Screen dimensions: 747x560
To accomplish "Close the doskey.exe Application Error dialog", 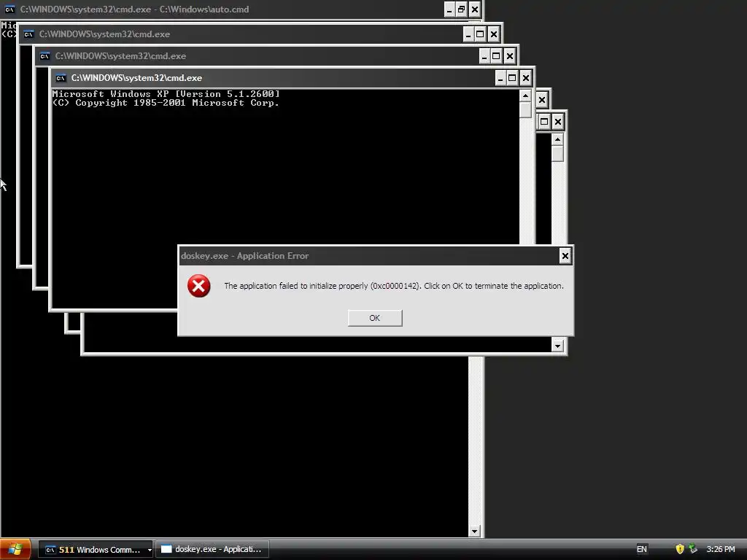I will [x=565, y=256].
